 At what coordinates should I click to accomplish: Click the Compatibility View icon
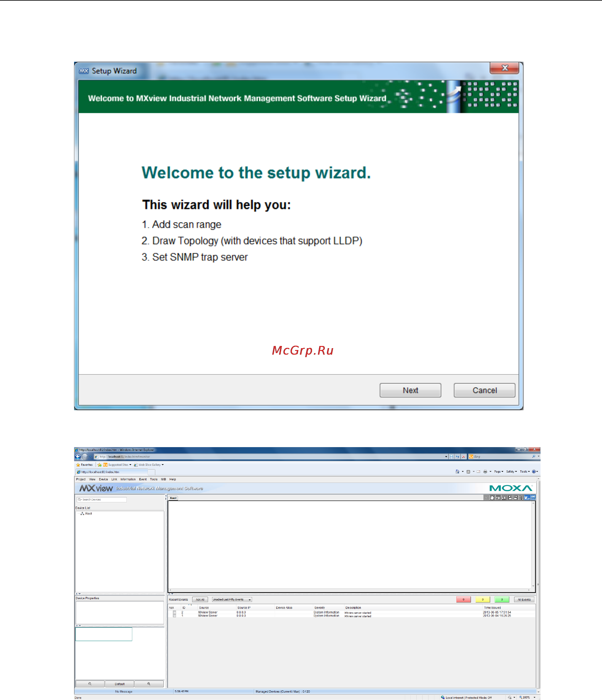pyautogui.click(x=452, y=457)
